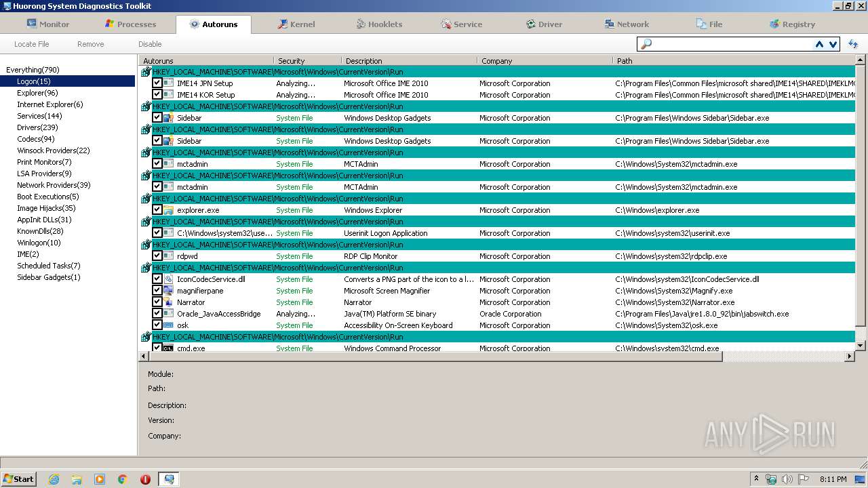Click the search next down arrow
This screenshot has width=868, height=488.
[833, 44]
